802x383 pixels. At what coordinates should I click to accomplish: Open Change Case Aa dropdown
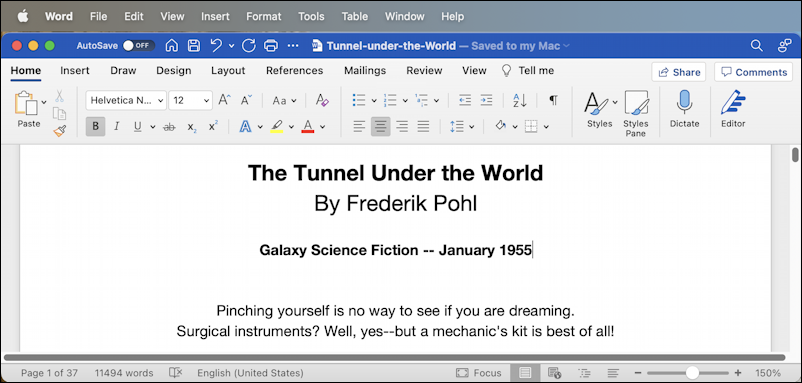pyautogui.click(x=284, y=100)
